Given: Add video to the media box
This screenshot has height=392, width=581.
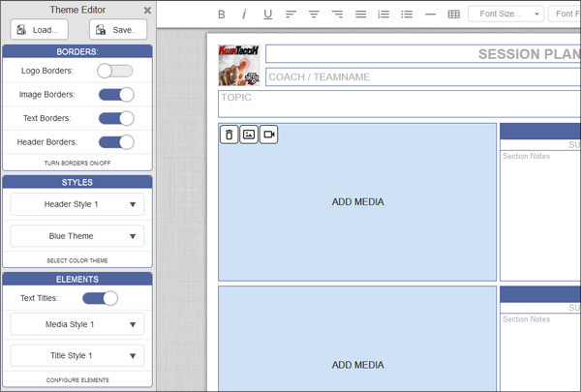Looking at the screenshot, I should [x=268, y=135].
